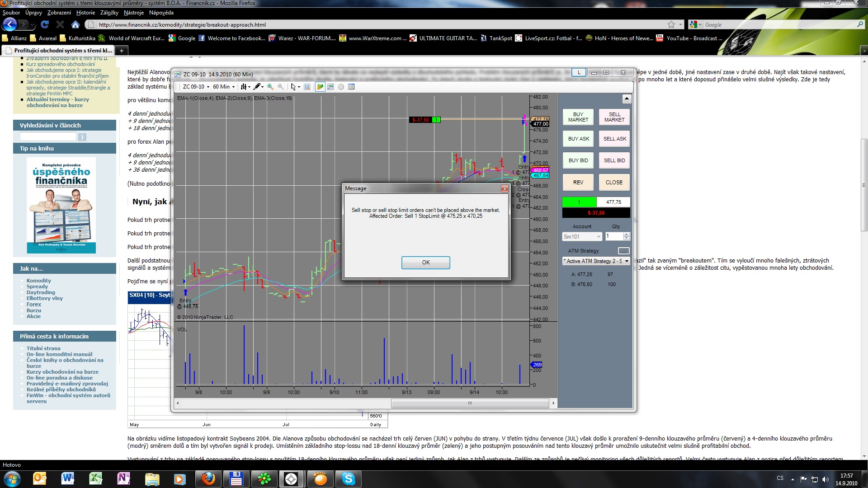Open the Historie menu
The width and height of the screenshot is (868, 488).
85,13
